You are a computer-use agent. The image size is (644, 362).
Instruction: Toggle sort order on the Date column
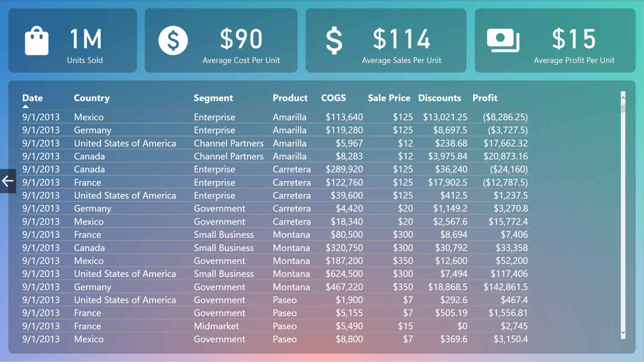coord(32,98)
